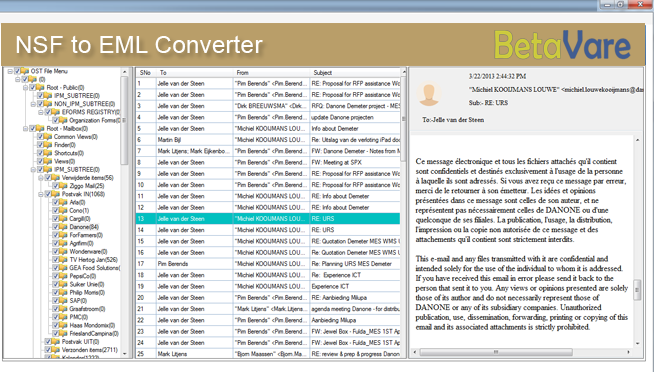Viewport: 654px width, 372px height.
Task: Uncheck the Cono(1) folder checkbox
Action: (x=55, y=211)
